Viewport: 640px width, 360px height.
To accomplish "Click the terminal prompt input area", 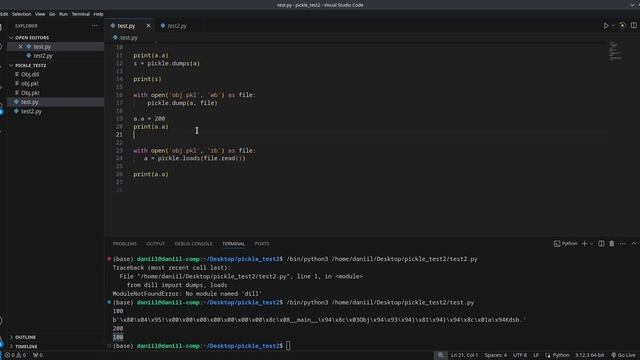I will pyautogui.click(x=288, y=346).
